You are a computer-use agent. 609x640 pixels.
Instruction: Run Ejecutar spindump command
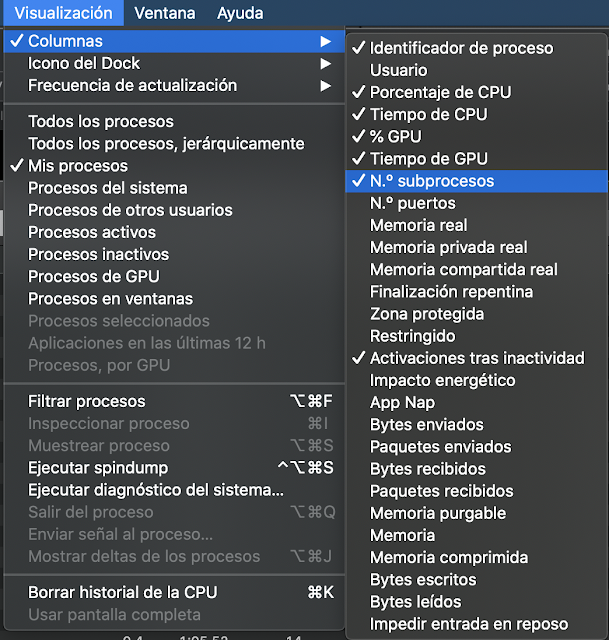pos(98,468)
